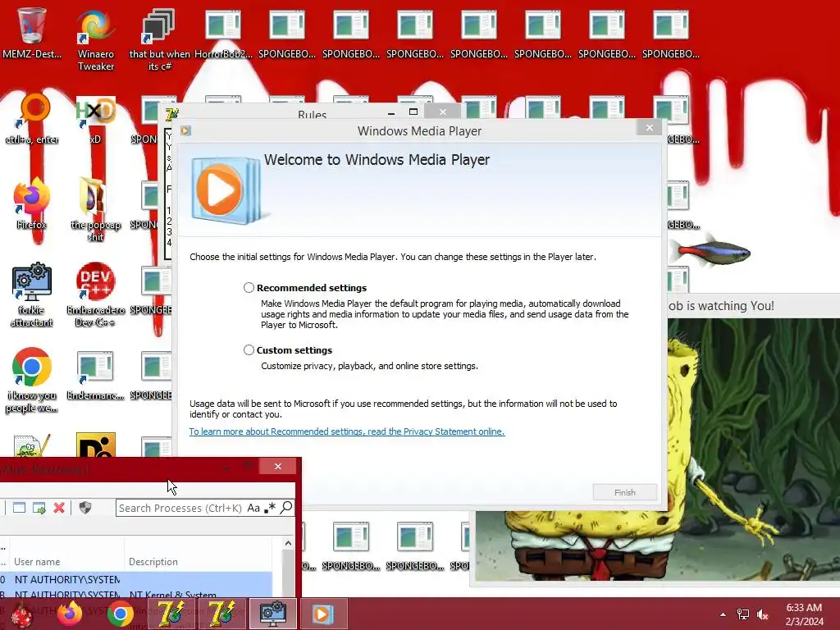
Task: Switch to Windows Media Player taskbar button
Action: click(323, 614)
